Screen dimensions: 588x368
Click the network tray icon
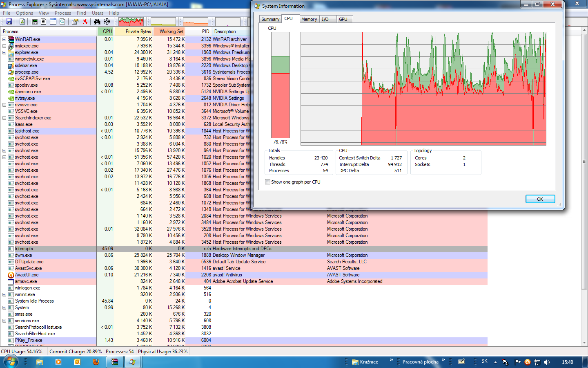(x=537, y=362)
